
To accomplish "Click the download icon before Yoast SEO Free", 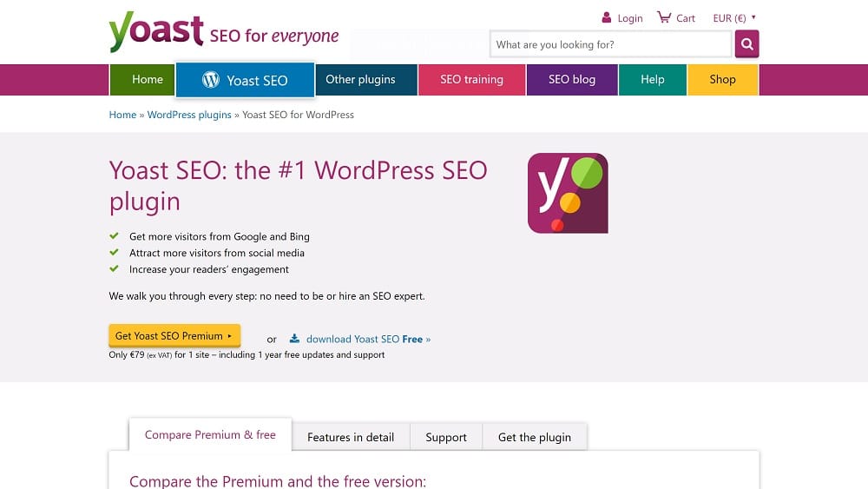I will [294, 339].
